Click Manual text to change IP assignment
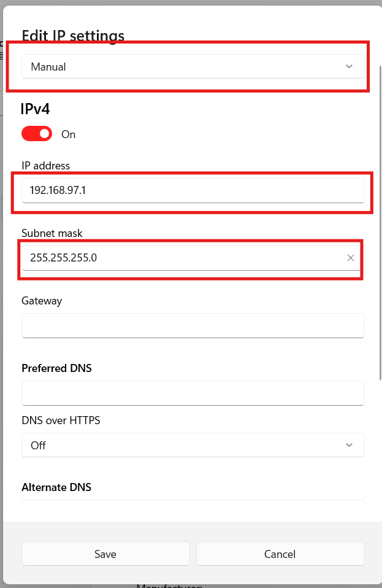 [48, 66]
